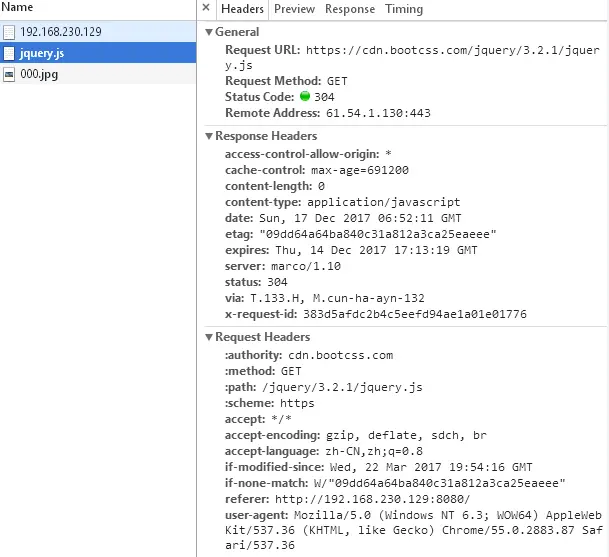
Task: Click the green status code indicator
Action: tap(305, 96)
